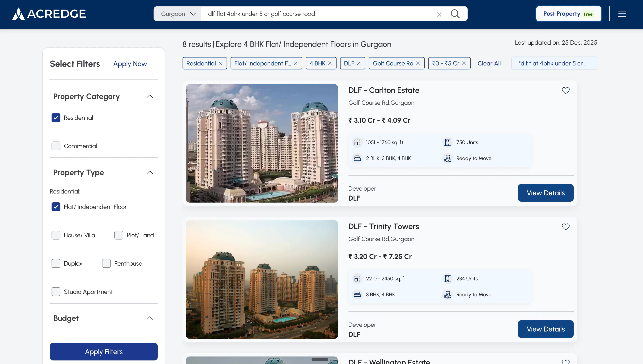Click the 1051 - 1760 sq. ft text
This screenshot has height=364, width=643.
(x=385, y=142)
